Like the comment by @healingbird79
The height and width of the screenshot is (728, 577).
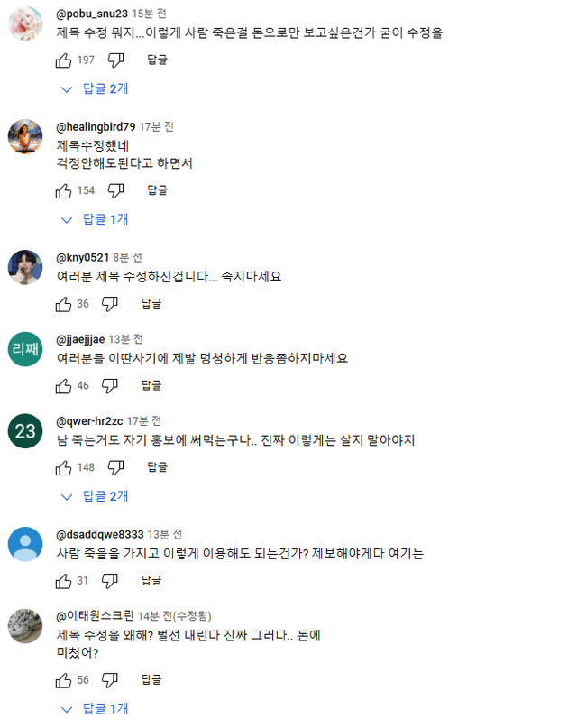(64, 190)
